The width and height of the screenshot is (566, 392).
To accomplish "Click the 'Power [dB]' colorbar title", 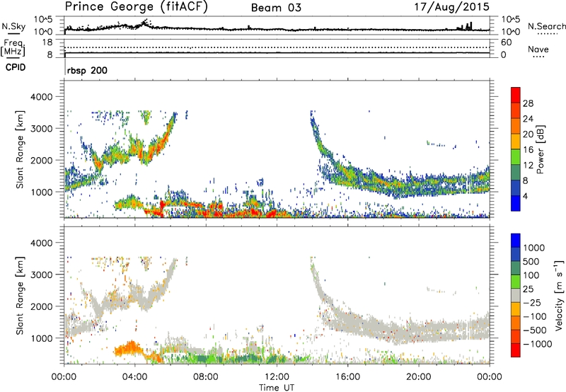I will [540, 149].
